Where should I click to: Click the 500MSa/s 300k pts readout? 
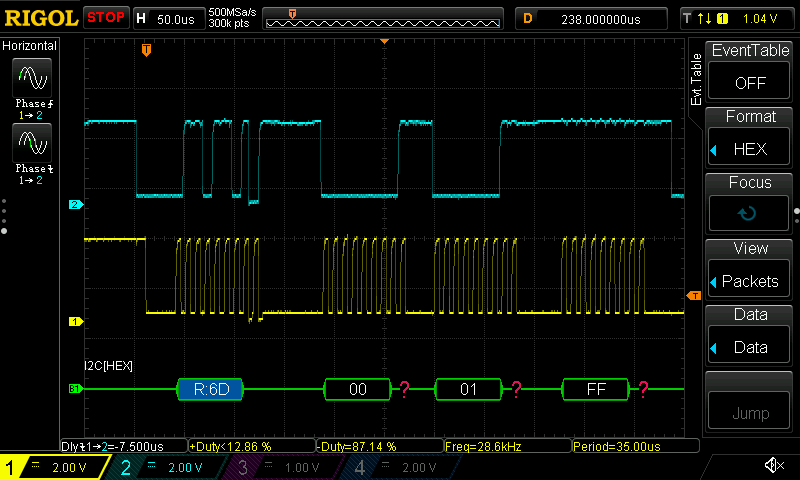tap(233, 18)
